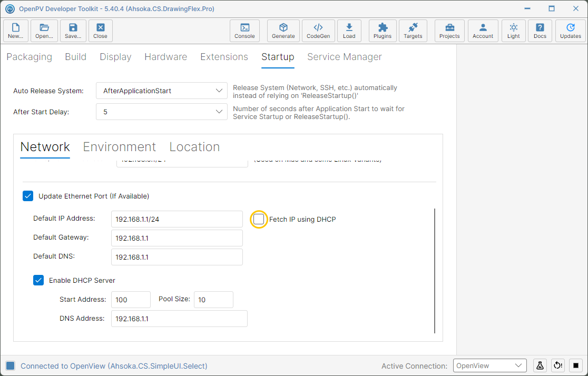Switch to the Hardware tab
The width and height of the screenshot is (588, 376).
point(166,57)
